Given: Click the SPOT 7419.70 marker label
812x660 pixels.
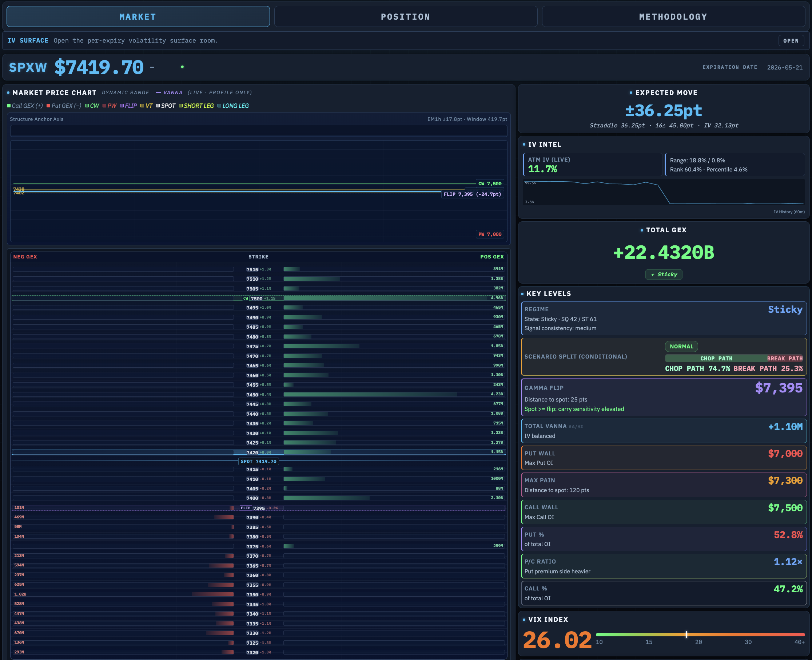Looking at the screenshot, I should (258, 462).
